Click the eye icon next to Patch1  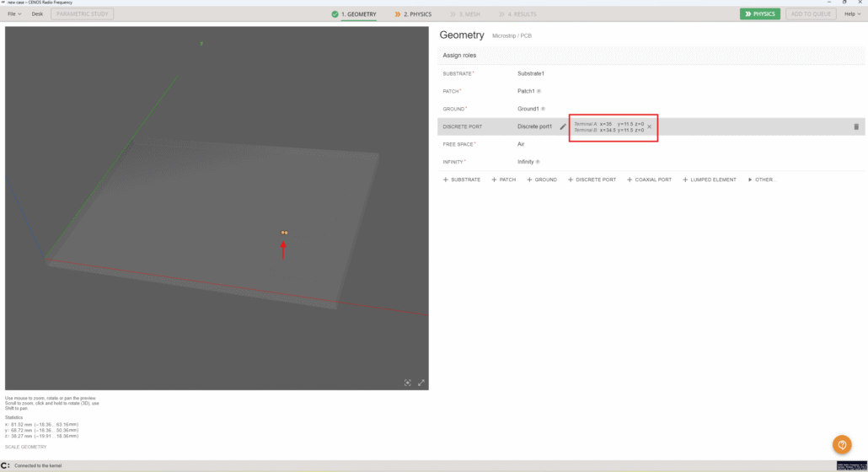pyautogui.click(x=539, y=91)
